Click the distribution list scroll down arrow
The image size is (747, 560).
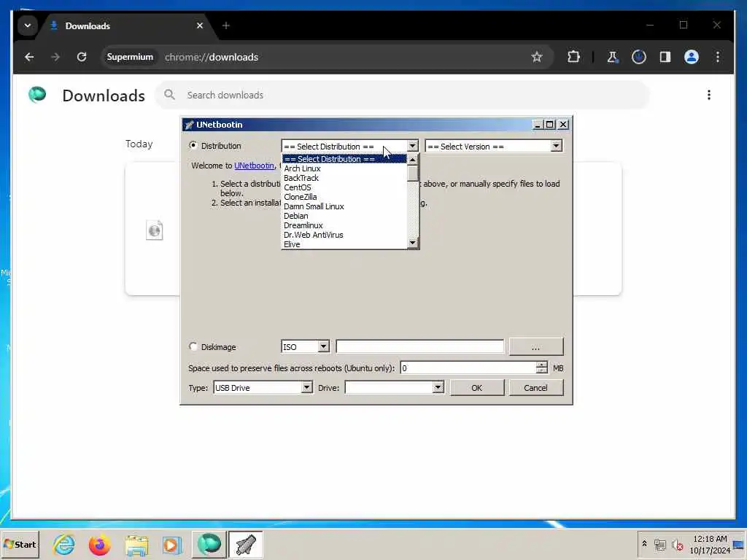(x=413, y=244)
